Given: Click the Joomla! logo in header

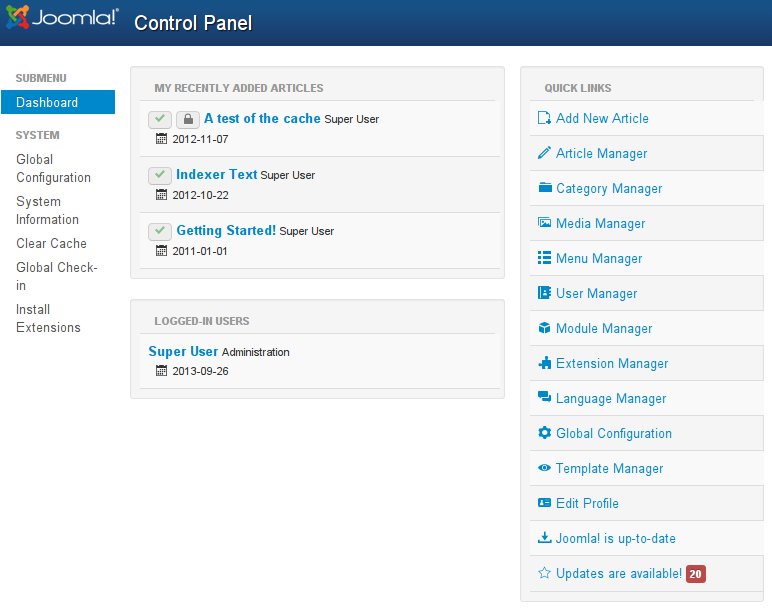Looking at the screenshot, I should coord(62,18).
